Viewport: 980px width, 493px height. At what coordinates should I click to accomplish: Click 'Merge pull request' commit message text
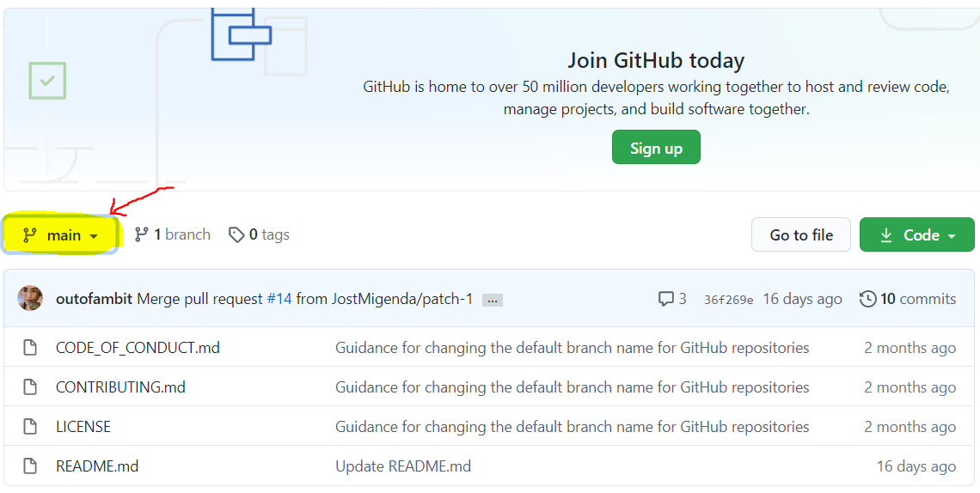pyautogui.click(x=200, y=299)
